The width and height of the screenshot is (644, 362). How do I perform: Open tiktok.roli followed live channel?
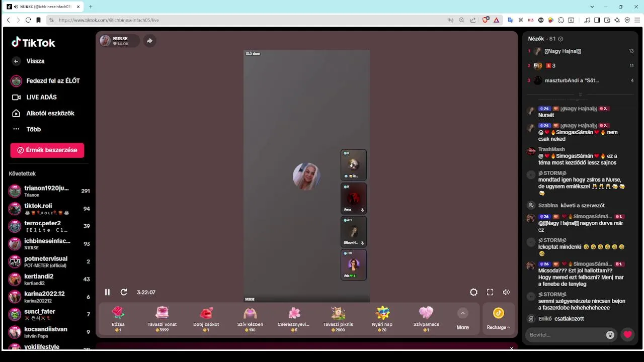[49, 209]
